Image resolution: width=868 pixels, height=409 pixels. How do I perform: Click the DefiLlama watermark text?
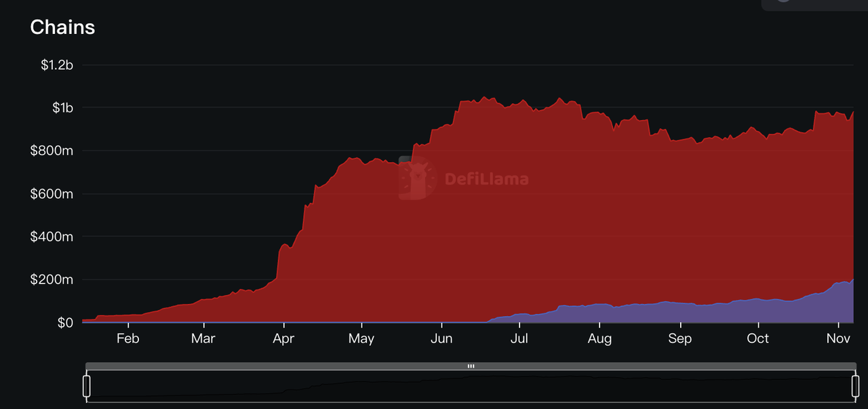click(x=486, y=179)
